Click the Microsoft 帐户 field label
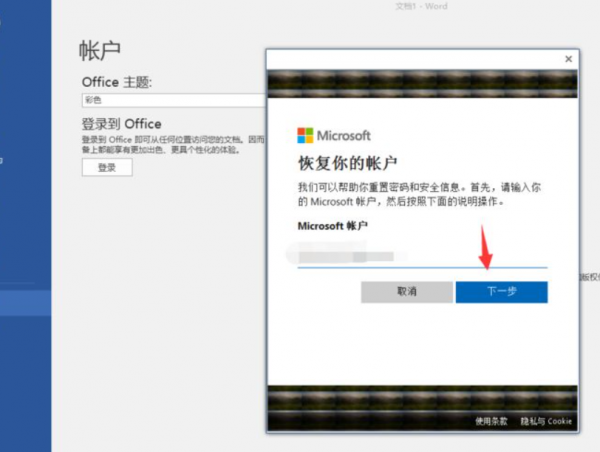This screenshot has height=452, width=600. click(x=333, y=226)
